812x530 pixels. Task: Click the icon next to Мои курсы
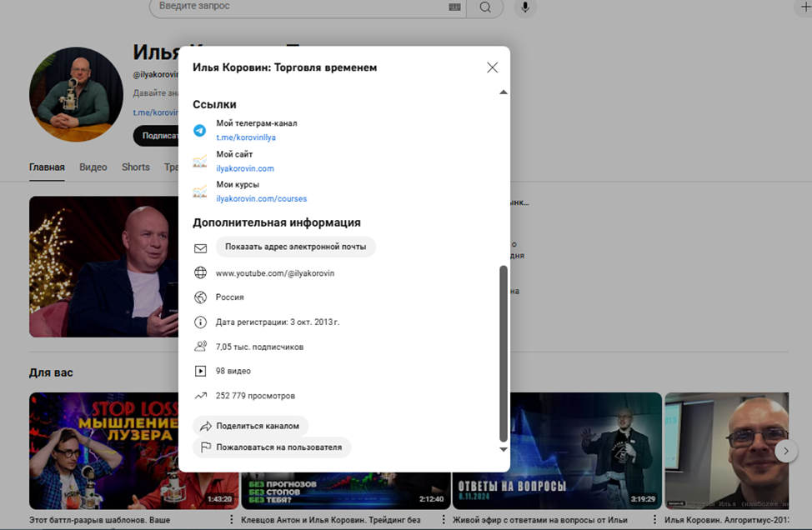point(200,192)
